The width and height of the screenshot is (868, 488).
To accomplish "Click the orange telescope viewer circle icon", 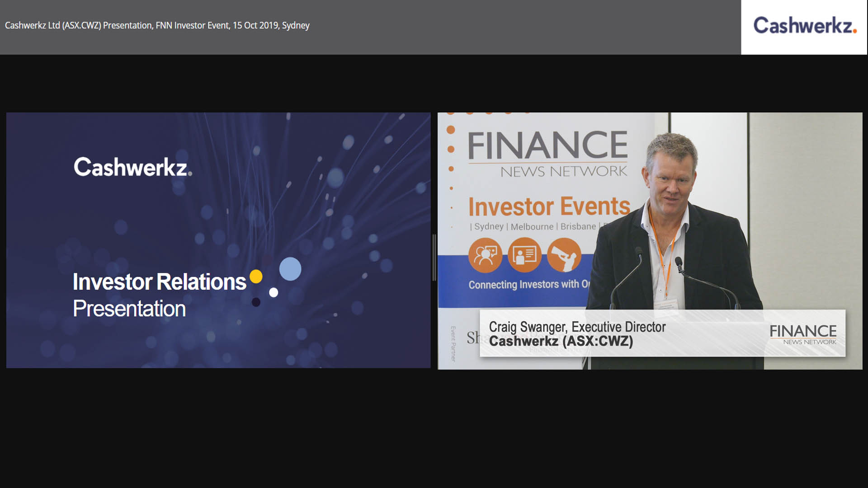I will pos(564,255).
